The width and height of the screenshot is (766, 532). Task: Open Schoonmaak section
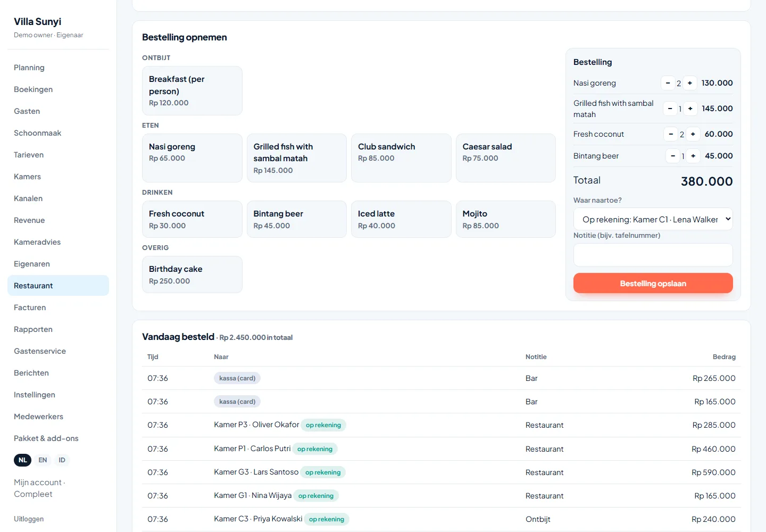(58, 133)
